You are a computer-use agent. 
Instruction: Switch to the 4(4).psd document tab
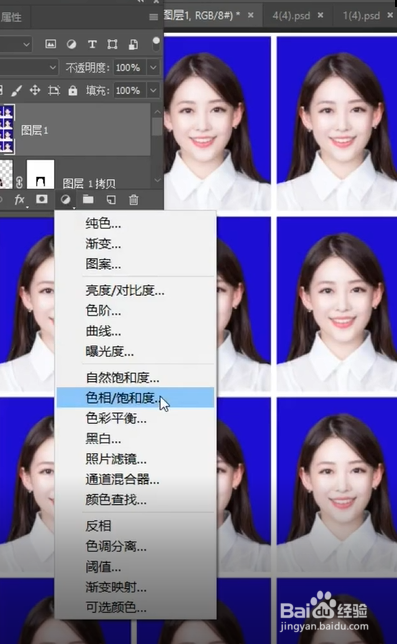[291, 16]
